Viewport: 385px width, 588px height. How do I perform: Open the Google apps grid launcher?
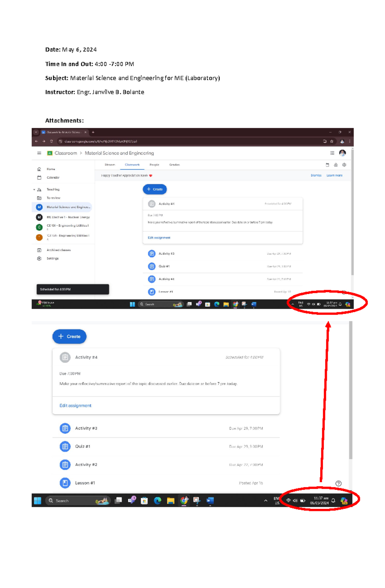[x=332, y=153]
